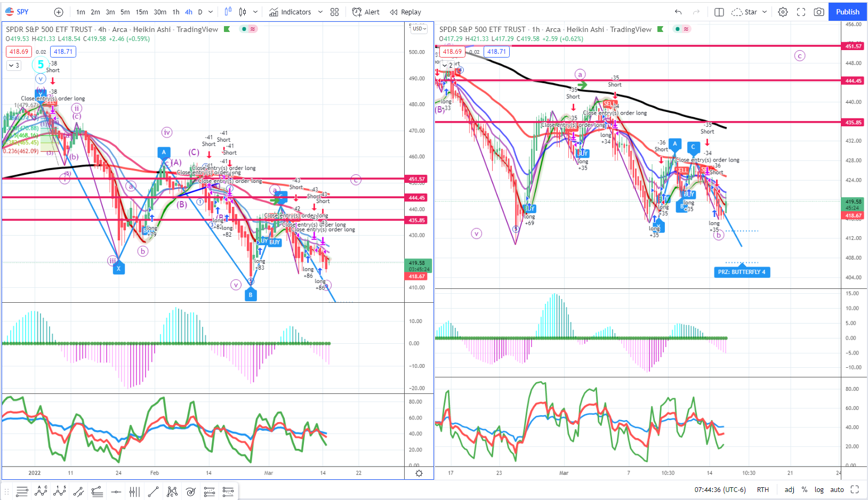
Task: Click the blue 418.71 buy price on right chart
Action: (496, 52)
